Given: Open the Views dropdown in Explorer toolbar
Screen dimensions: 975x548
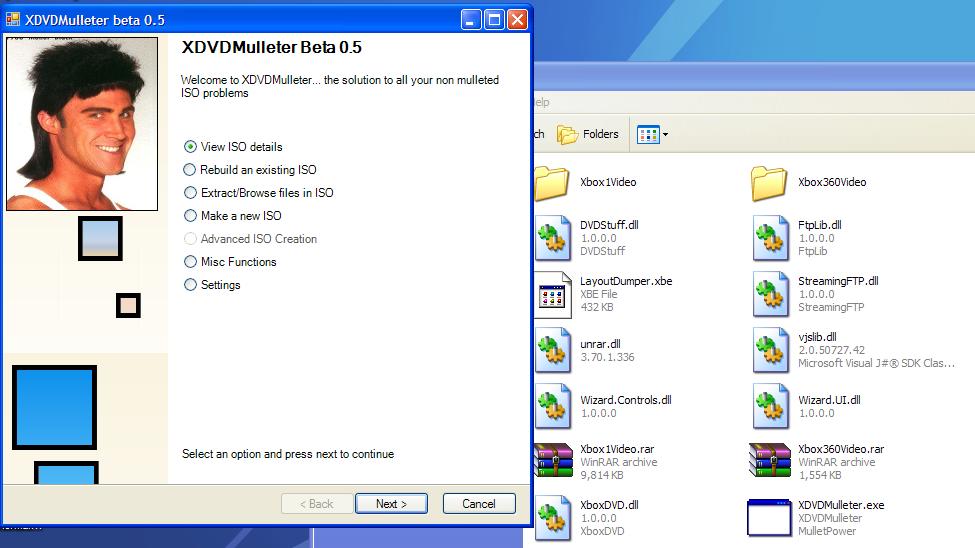Looking at the screenshot, I should (653, 134).
